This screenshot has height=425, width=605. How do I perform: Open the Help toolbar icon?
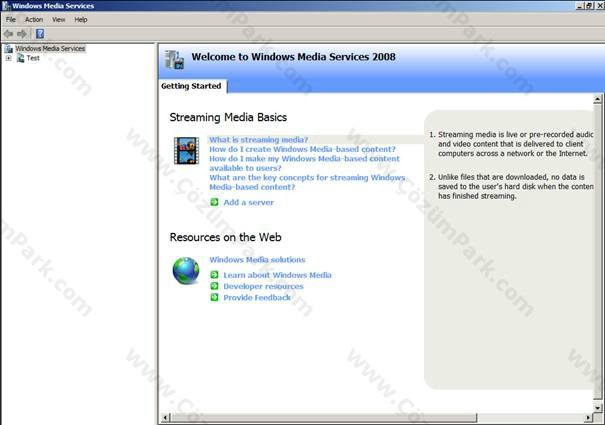[x=40, y=34]
